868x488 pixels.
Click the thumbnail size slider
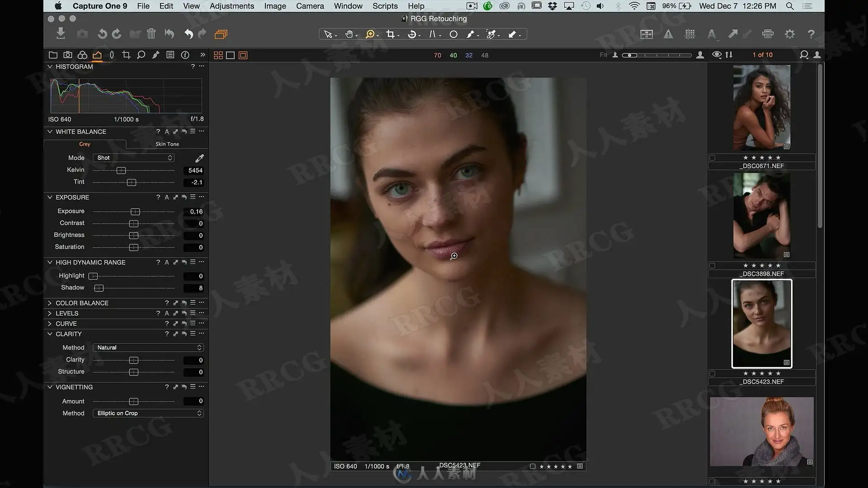pos(657,55)
